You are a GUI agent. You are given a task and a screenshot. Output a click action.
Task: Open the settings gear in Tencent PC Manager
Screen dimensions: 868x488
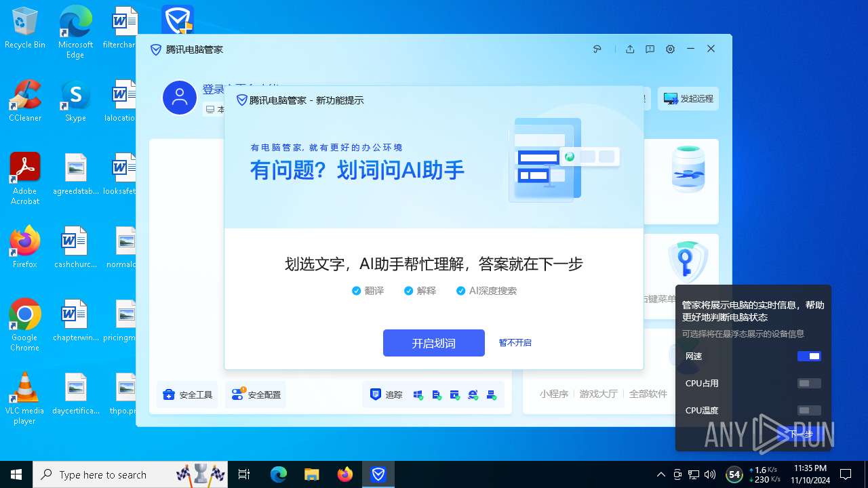[670, 49]
